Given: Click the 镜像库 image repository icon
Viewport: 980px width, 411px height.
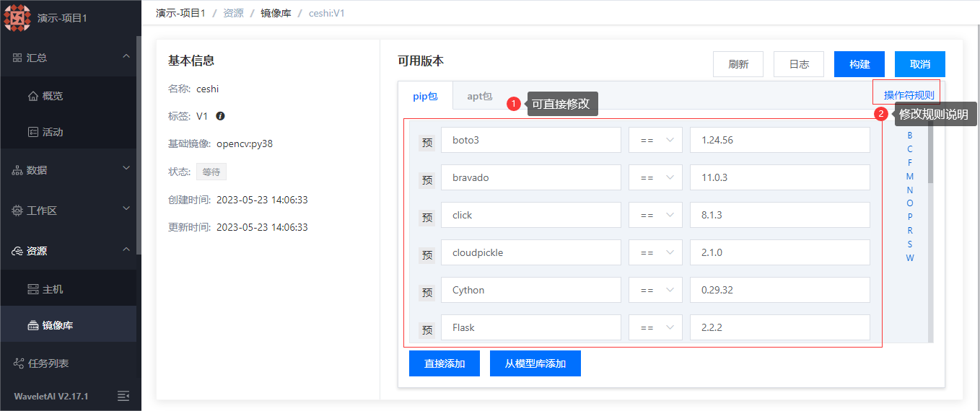Looking at the screenshot, I should pos(32,326).
